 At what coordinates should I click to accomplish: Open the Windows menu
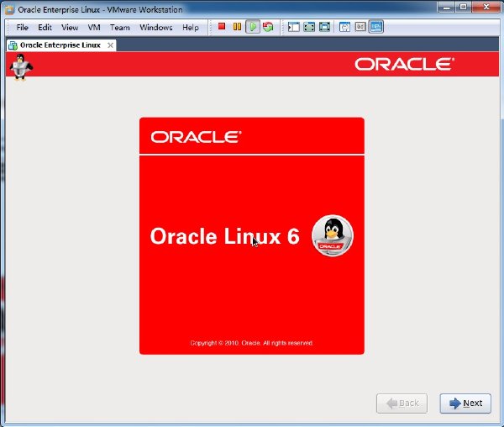pyautogui.click(x=156, y=28)
